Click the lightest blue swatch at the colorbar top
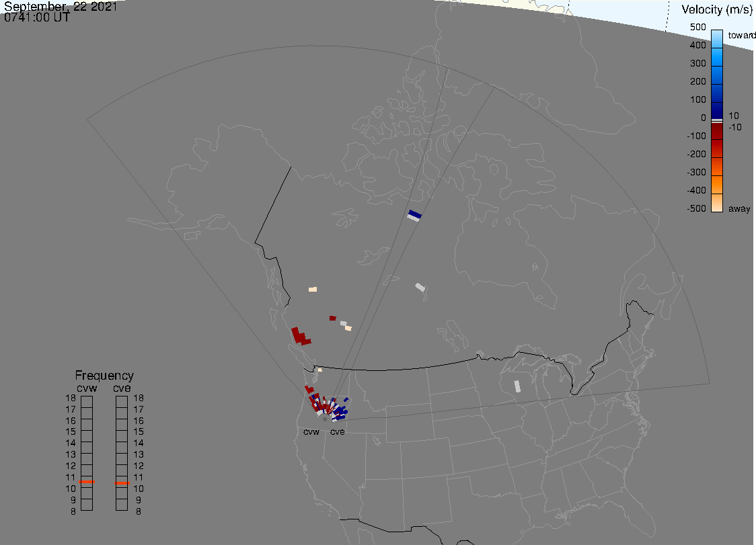This screenshot has width=756, height=545. pos(717,36)
